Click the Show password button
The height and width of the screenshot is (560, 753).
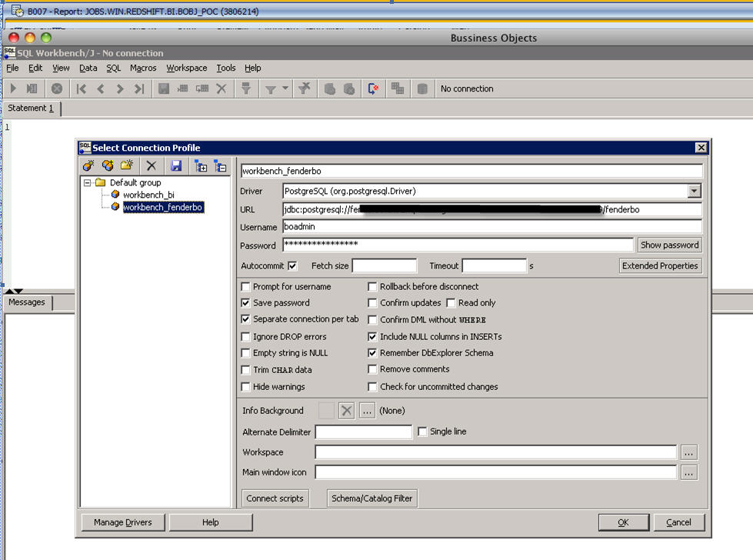click(x=669, y=245)
